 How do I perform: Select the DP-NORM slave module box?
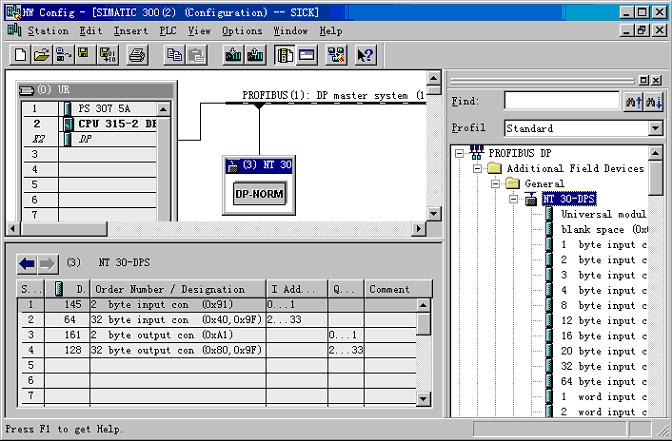tap(260, 194)
